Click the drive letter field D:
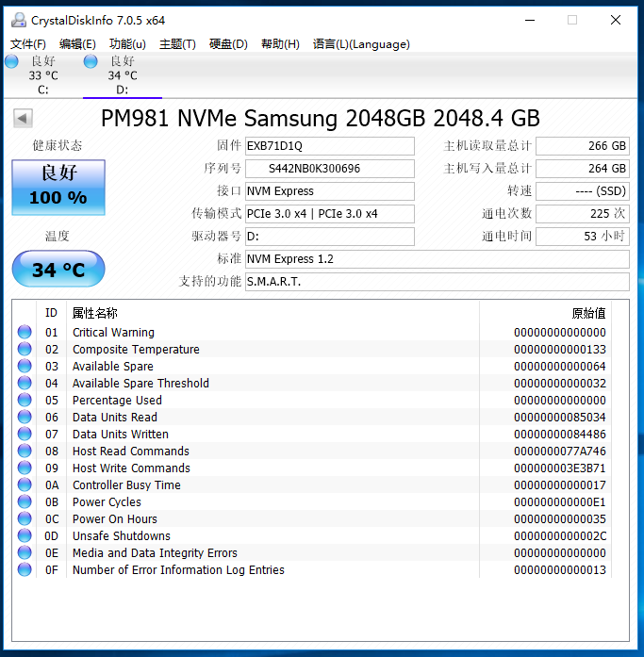 click(x=330, y=237)
